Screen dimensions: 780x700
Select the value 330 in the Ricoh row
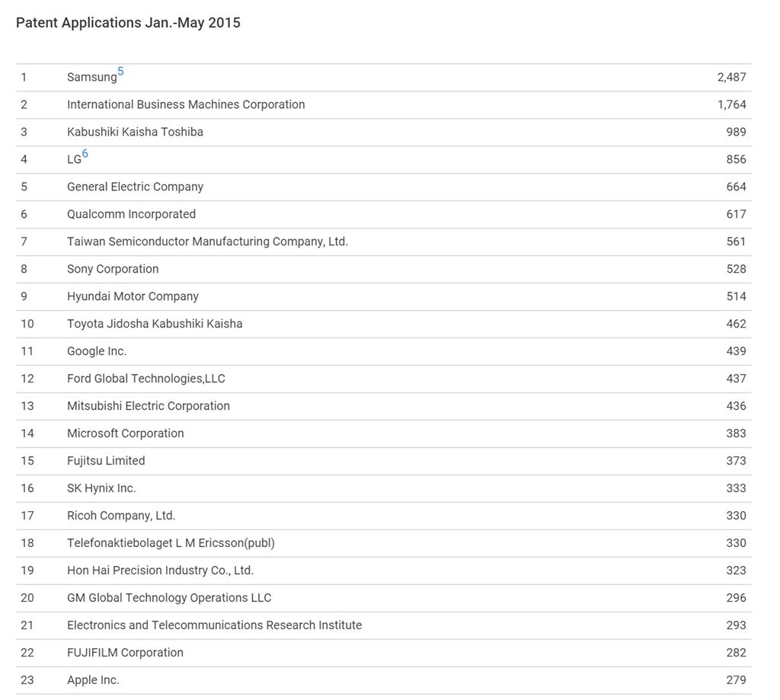(x=737, y=516)
